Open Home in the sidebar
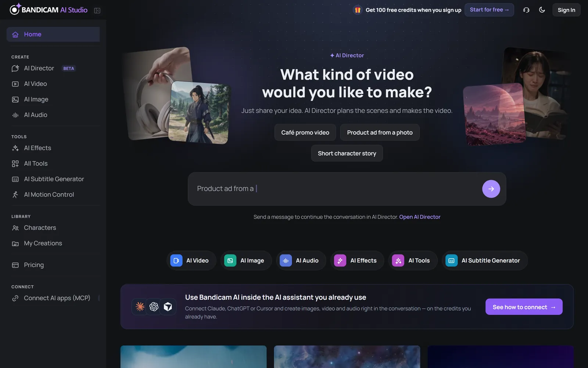 point(53,34)
